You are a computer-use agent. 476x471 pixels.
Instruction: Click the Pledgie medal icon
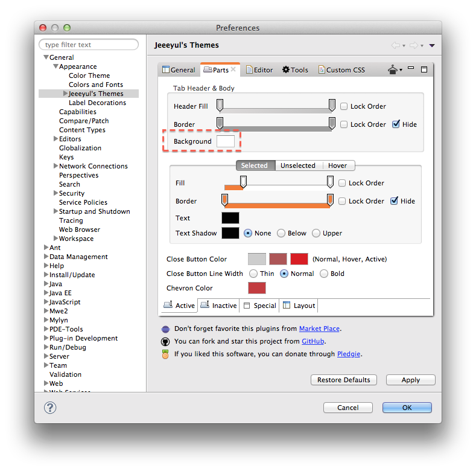[x=165, y=354]
